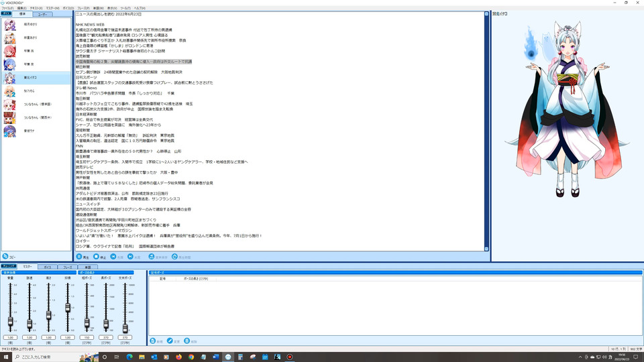Switch to the マスター tuning tab
This screenshot has width=644, height=362.
[x=28, y=267]
